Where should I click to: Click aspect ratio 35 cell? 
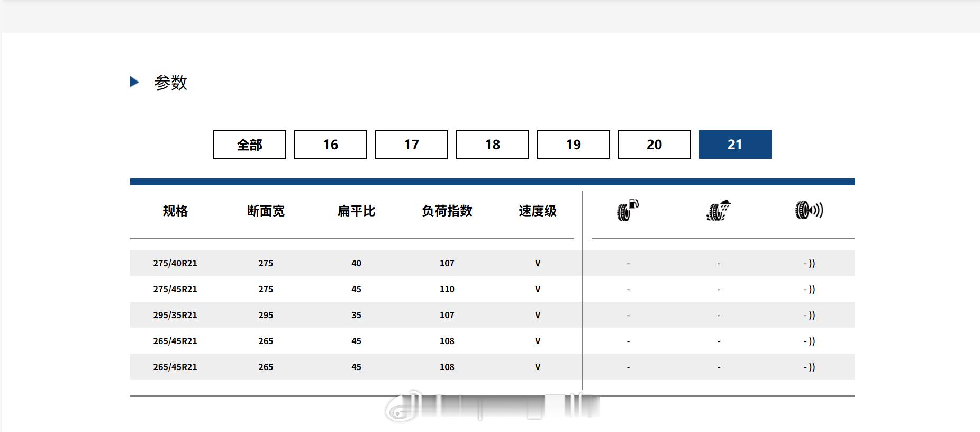point(356,315)
